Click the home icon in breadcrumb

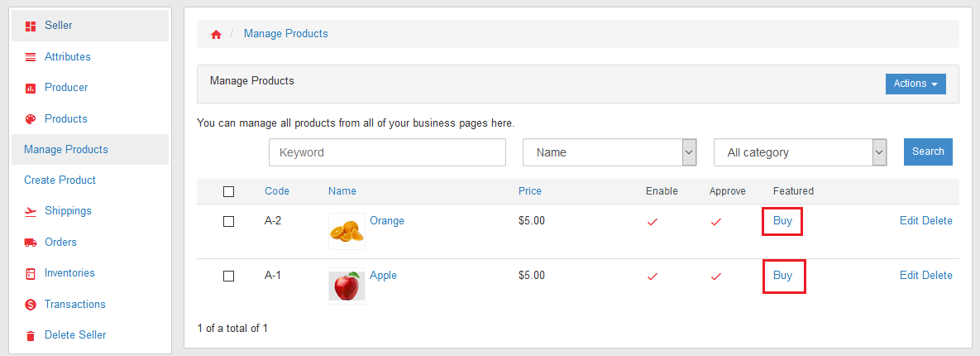216,35
